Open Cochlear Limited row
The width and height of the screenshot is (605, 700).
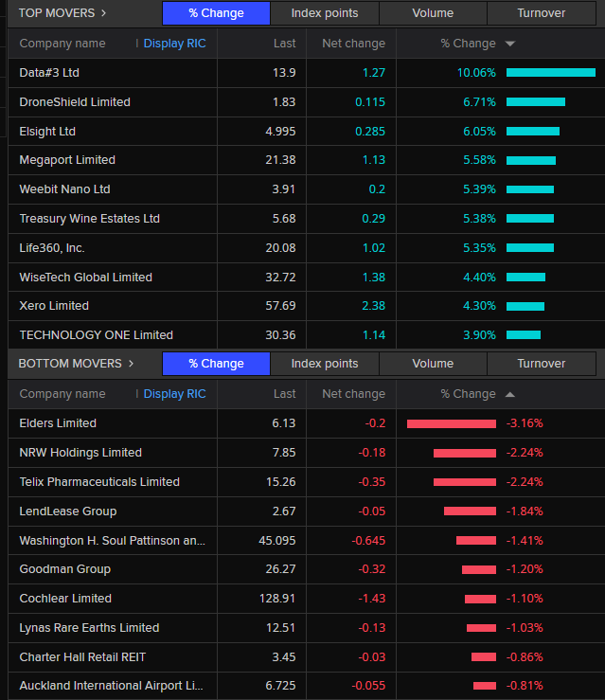click(306, 599)
